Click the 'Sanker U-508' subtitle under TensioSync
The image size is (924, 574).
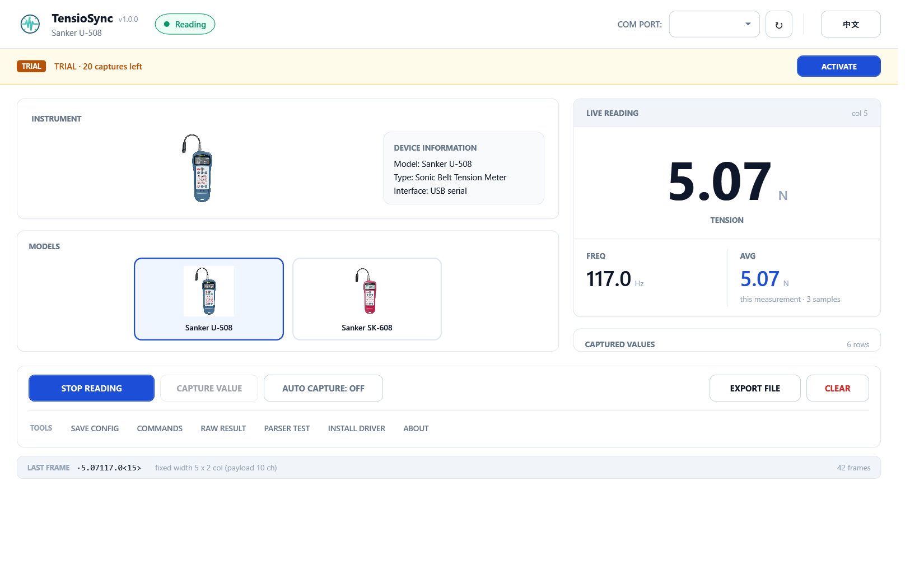77,33
